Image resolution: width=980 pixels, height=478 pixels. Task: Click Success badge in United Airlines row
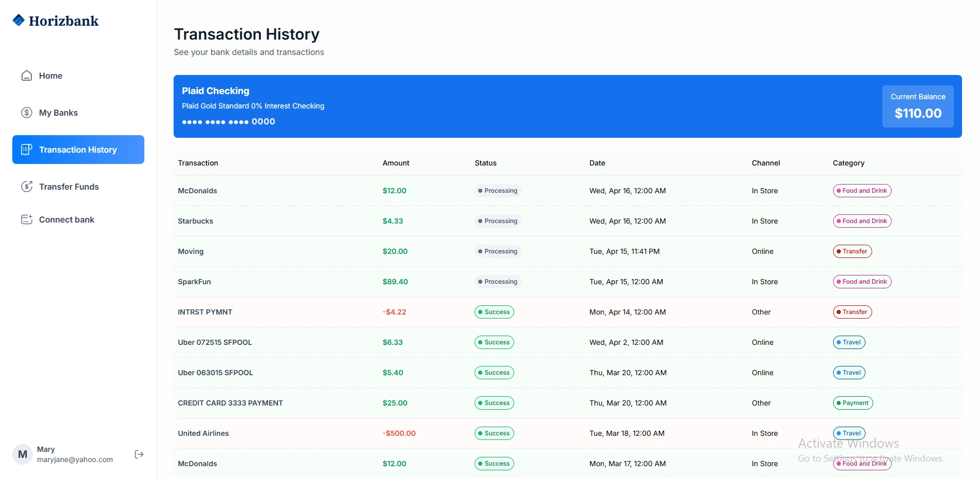pyautogui.click(x=494, y=433)
